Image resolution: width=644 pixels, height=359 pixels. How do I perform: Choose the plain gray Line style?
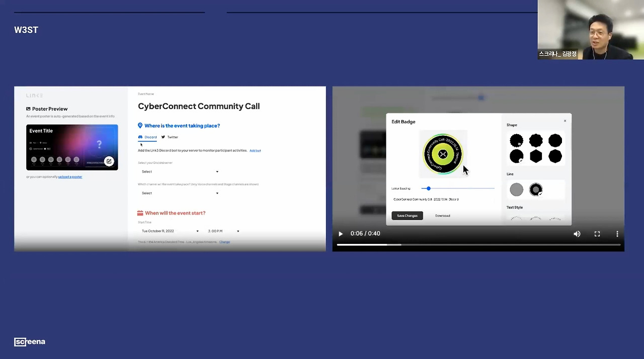tap(516, 190)
